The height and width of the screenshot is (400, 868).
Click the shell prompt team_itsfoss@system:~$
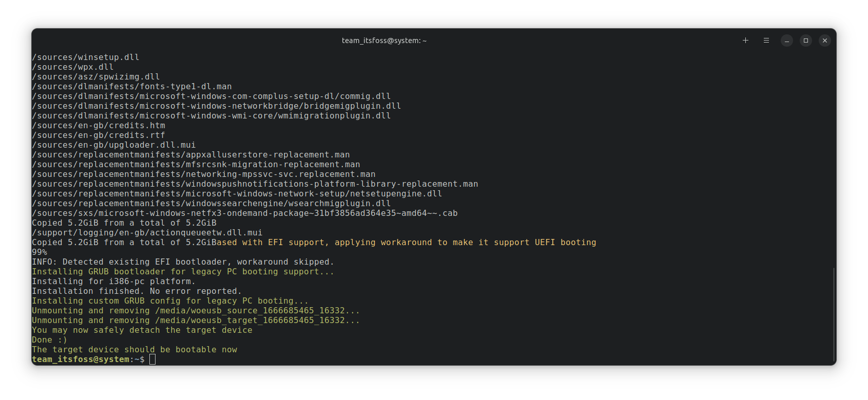(x=86, y=359)
